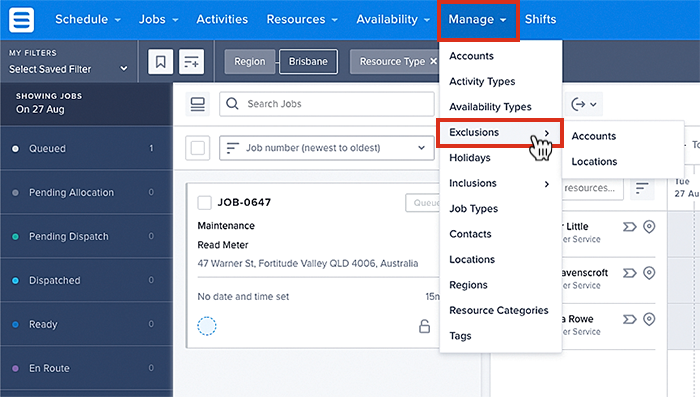Click the bookmark save-filter icon

click(161, 62)
